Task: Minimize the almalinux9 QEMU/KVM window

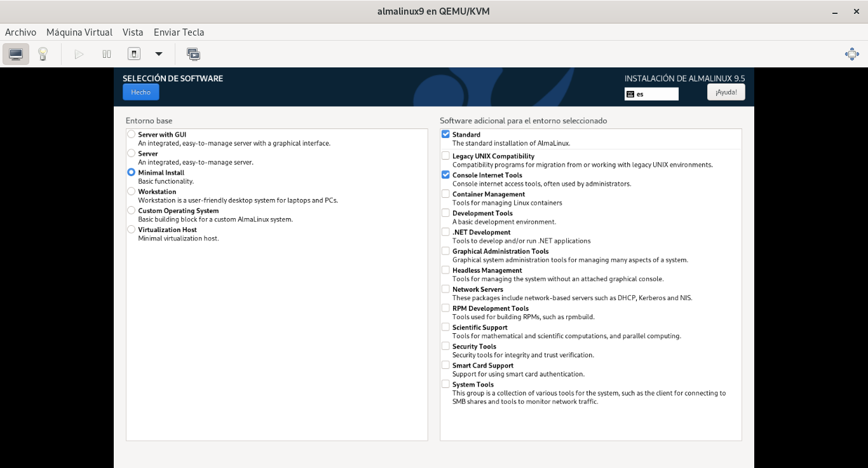Action: pyautogui.click(x=834, y=11)
